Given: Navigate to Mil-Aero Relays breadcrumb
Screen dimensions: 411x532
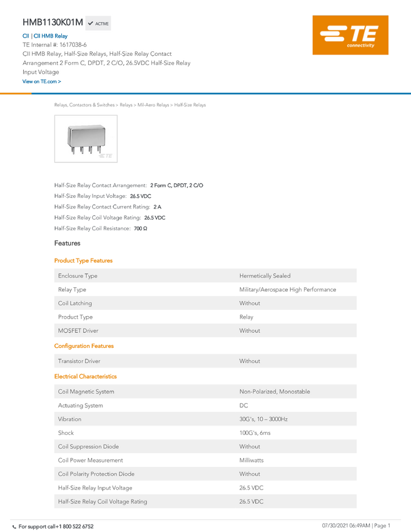Looking at the screenshot, I should [153, 105].
